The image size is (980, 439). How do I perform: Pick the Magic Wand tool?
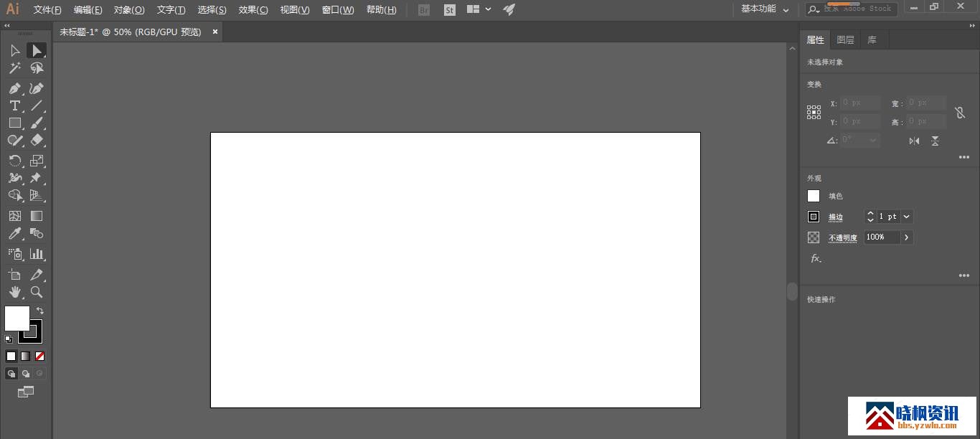tap(14, 68)
